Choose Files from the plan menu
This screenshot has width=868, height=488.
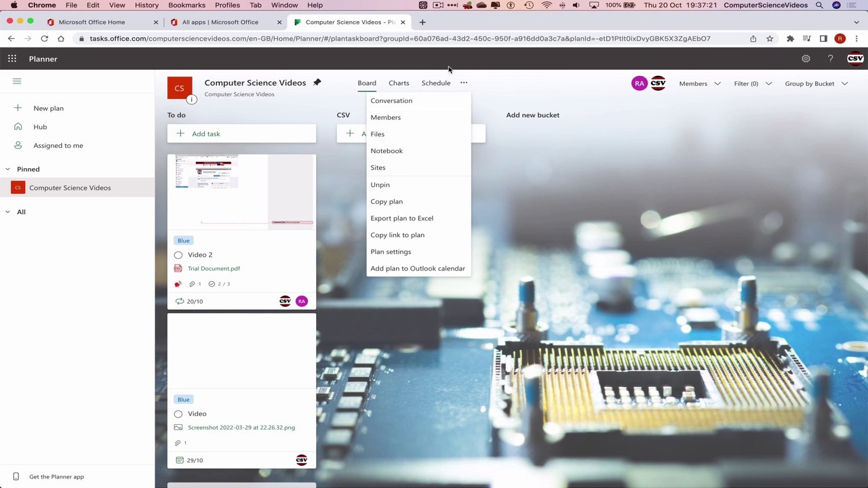pyautogui.click(x=418, y=134)
